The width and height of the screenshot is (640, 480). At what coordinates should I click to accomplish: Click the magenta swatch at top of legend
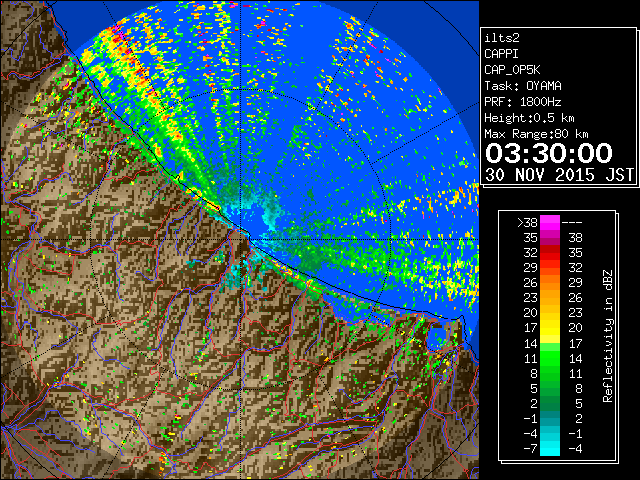(550, 222)
